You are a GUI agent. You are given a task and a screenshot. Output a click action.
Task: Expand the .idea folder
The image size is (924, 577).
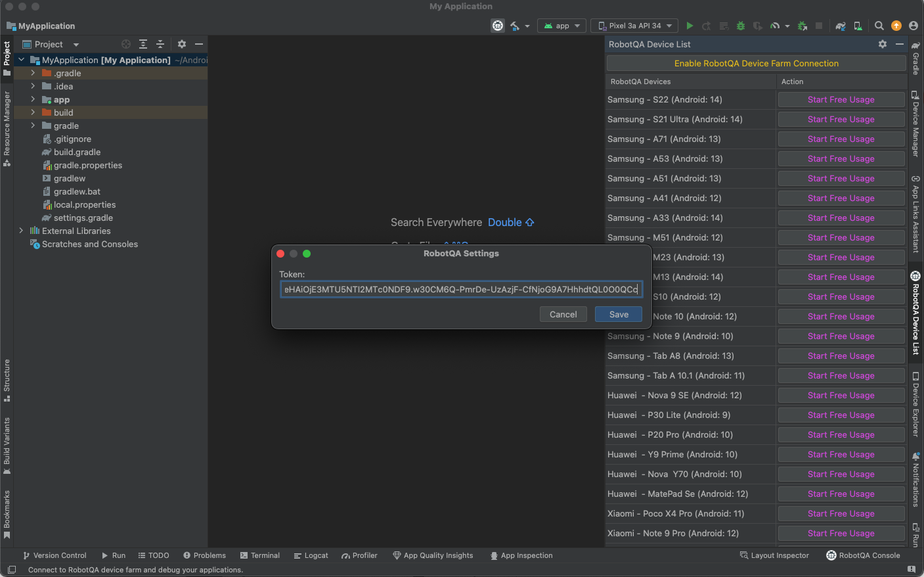point(33,86)
